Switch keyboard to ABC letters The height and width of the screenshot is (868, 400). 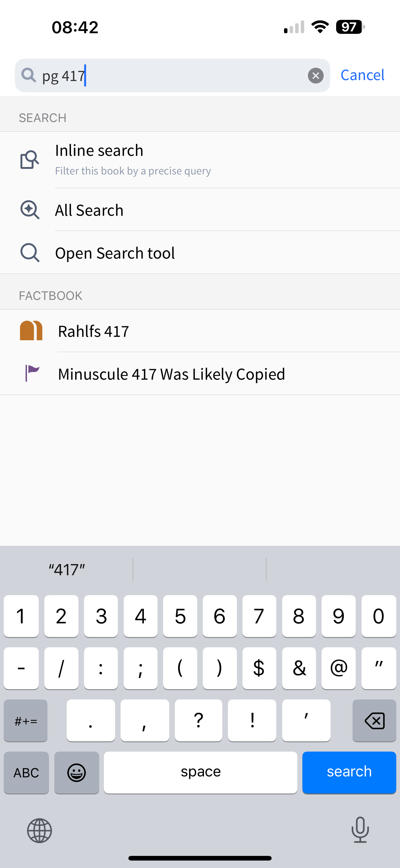[x=26, y=772]
